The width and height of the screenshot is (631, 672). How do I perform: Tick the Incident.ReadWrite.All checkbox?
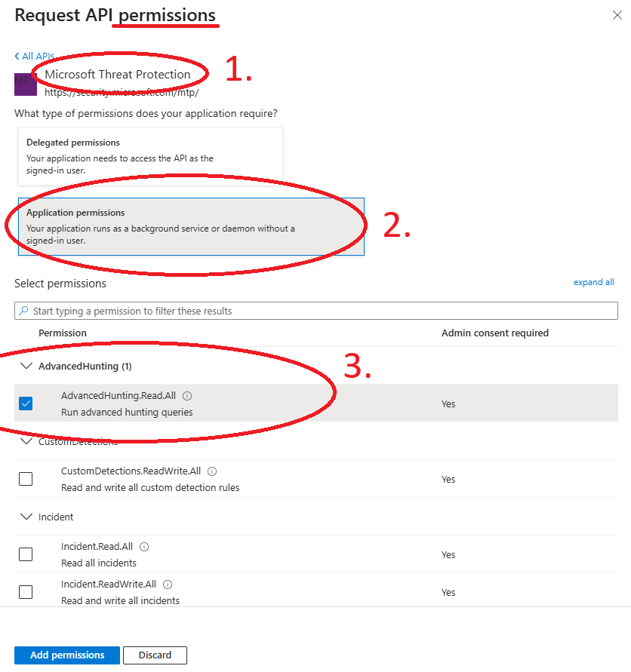pos(26,592)
